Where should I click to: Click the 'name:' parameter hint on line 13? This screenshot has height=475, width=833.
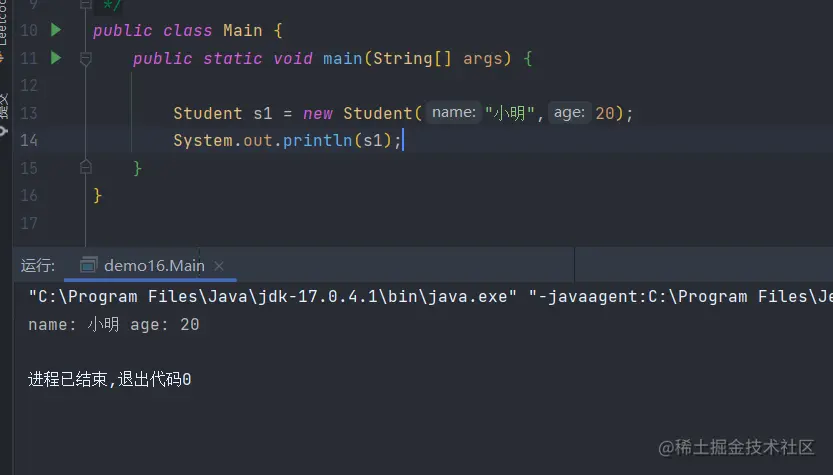[454, 113]
